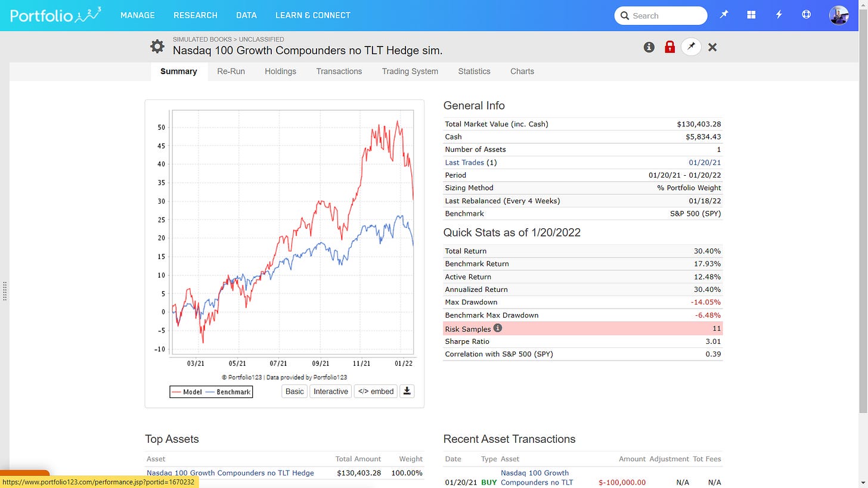The image size is (868, 488).
Task: Click the Correlation 0.39 value
Action: coord(714,354)
